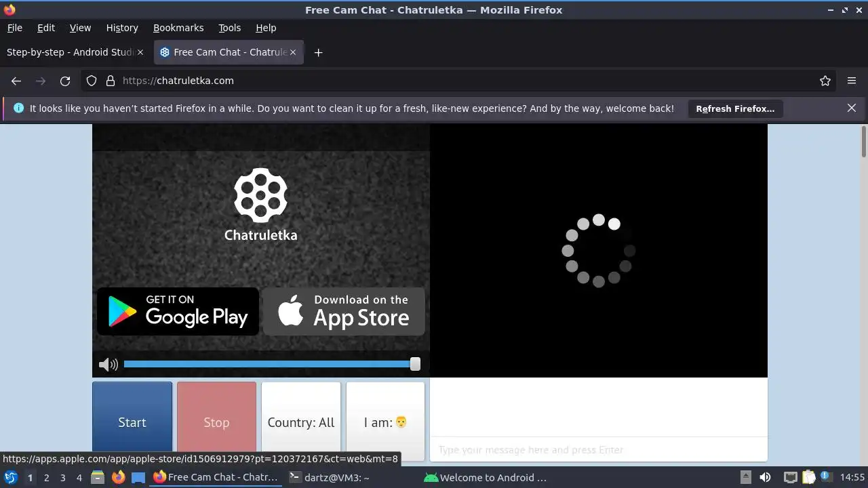Minimize the Firefox window

(831, 9)
